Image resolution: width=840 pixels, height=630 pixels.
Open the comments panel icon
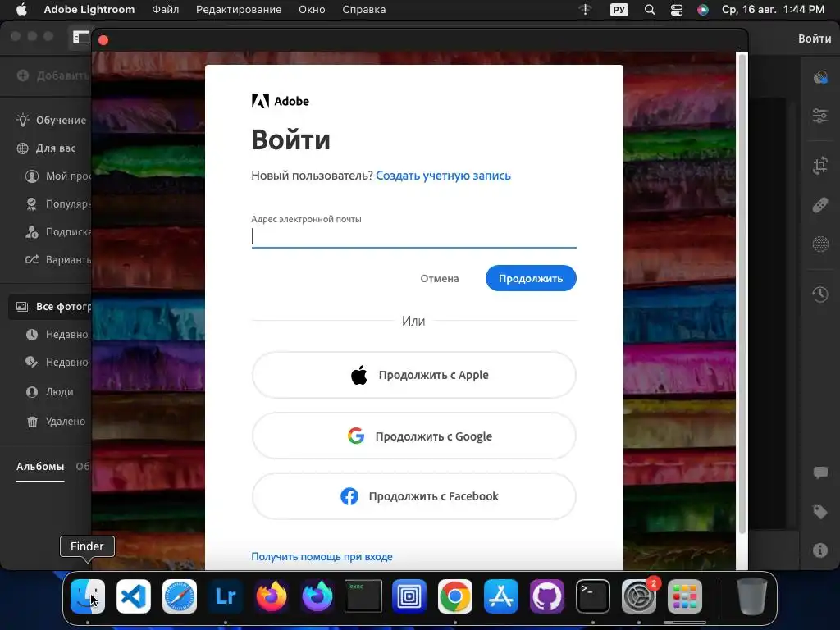(820, 472)
